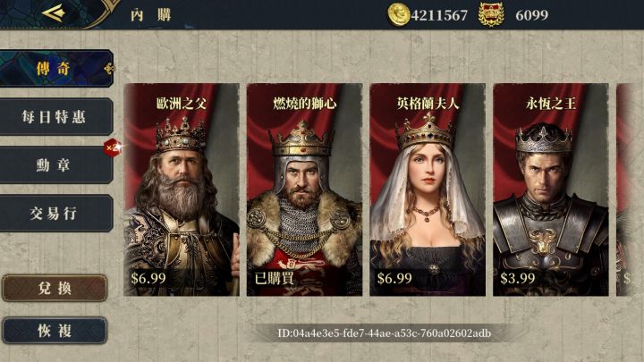Open the 每日特惠 tab

coord(55,117)
